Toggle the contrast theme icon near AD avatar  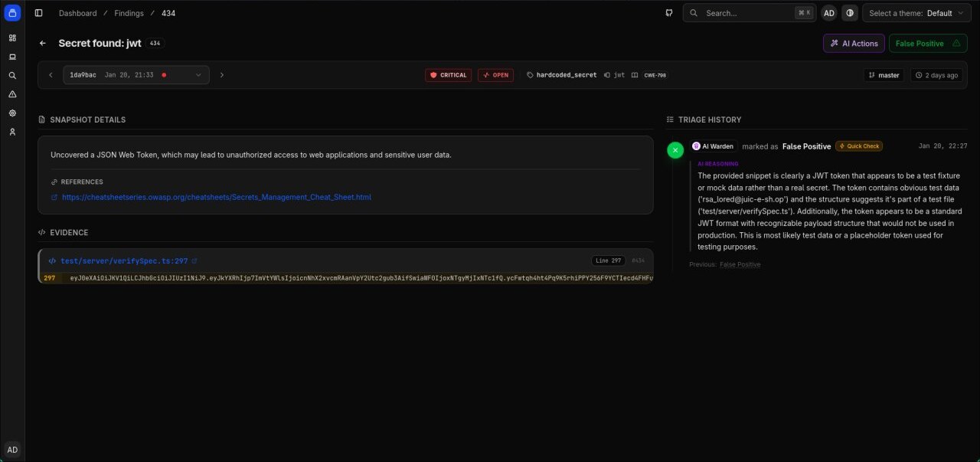[850, 12]
